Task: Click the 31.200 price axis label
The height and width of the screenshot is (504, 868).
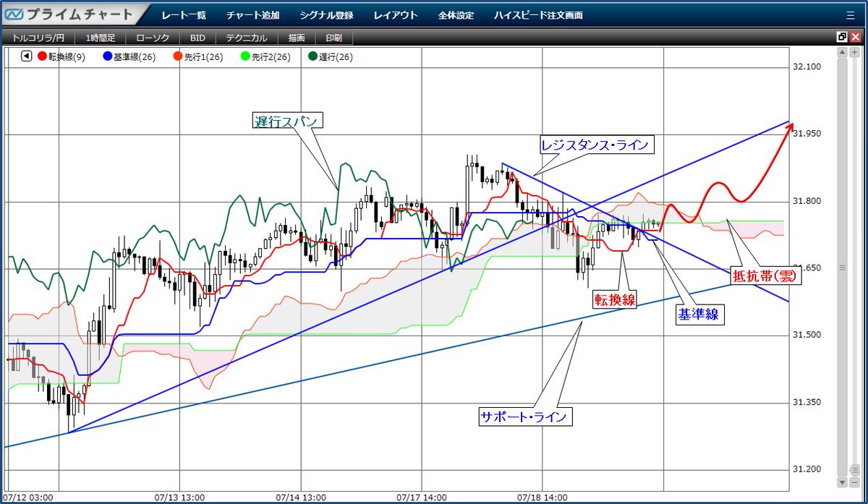Action: click(x=807, y=469)
